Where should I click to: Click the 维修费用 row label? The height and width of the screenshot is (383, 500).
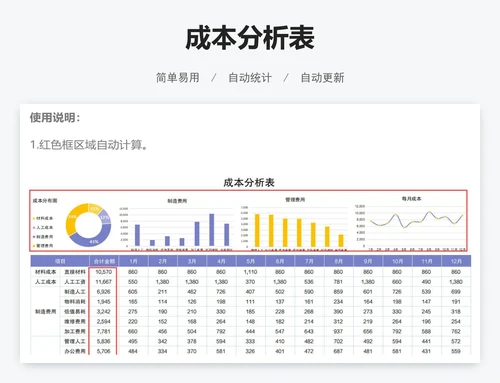[x=75, y=322]
